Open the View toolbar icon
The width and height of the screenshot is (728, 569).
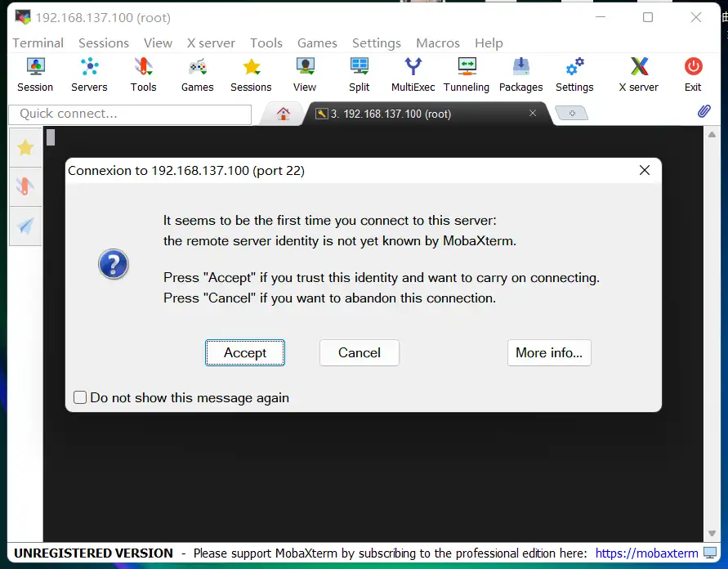click(305, 74)
